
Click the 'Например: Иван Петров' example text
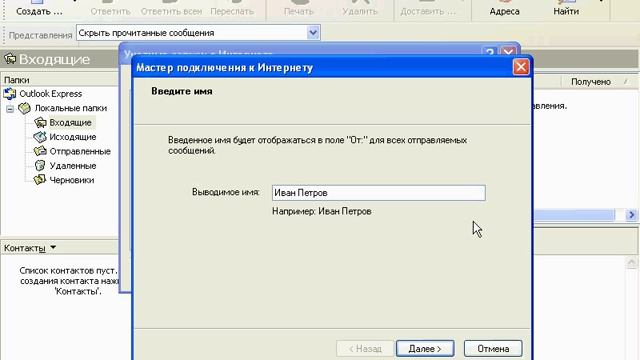pyautogui.click(x=322, y=211)
